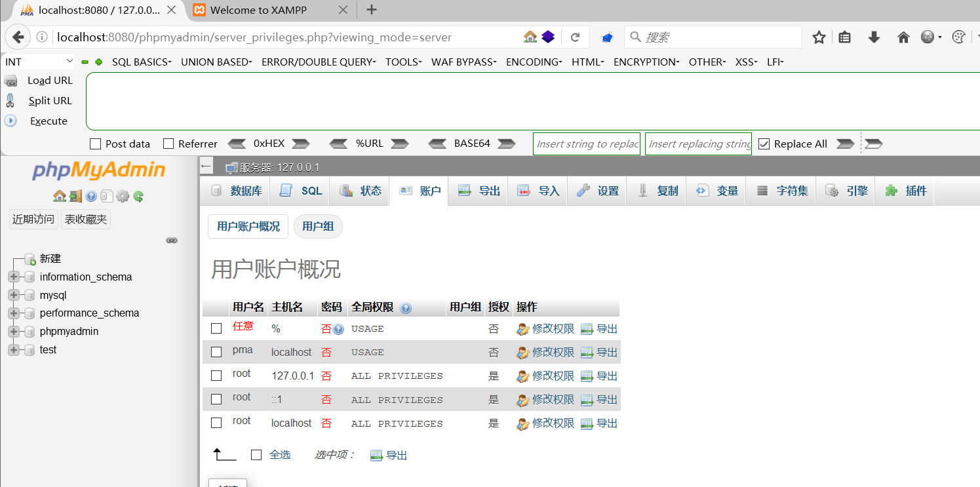The width and height of the screenshot is (980, 487).
Task: Switch to the SQL tab
Action: (x=300, y=191)
